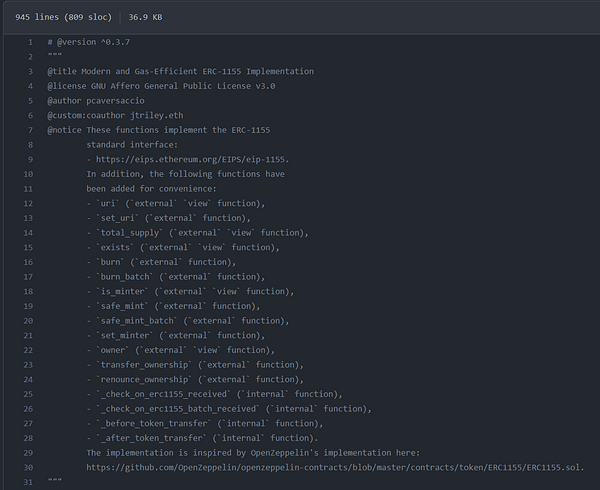Click the `_after_token_transfer` function line
600x490 pixels.
(202, 438)
